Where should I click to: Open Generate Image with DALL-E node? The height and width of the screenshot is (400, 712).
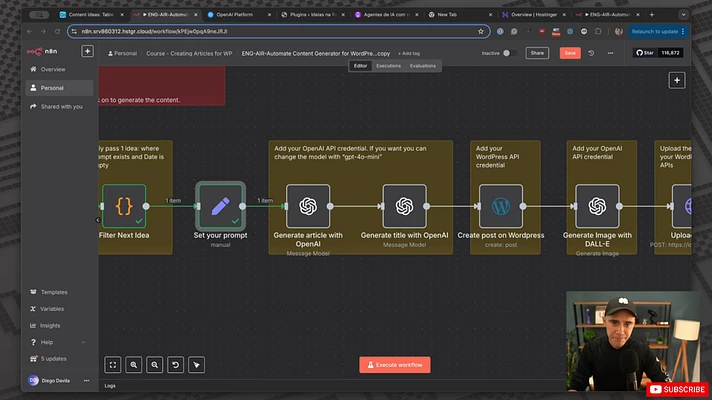point(597,206)
